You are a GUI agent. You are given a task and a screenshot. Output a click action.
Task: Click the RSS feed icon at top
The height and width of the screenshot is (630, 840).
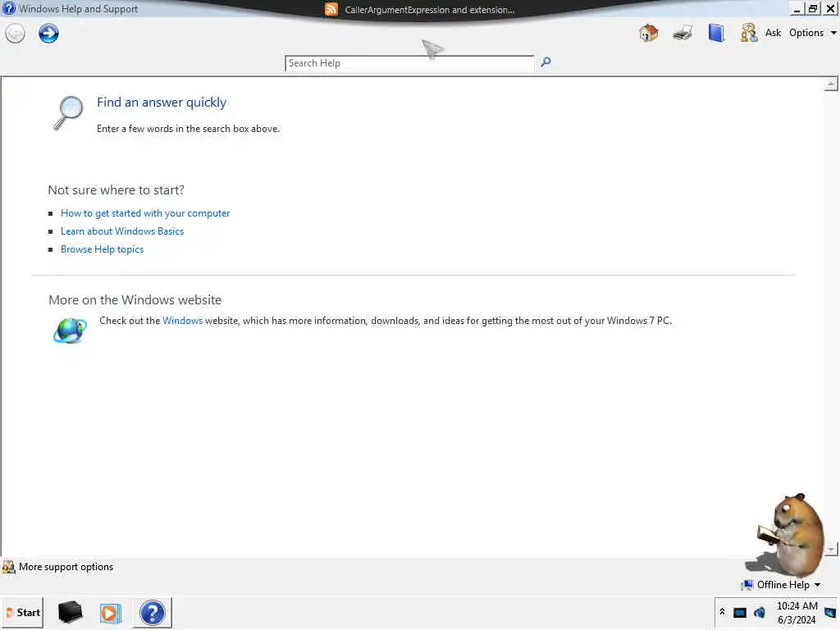point(331,9)
